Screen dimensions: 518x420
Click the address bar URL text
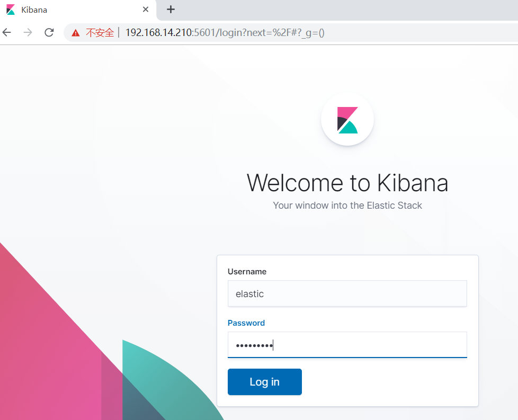(225, 33)
